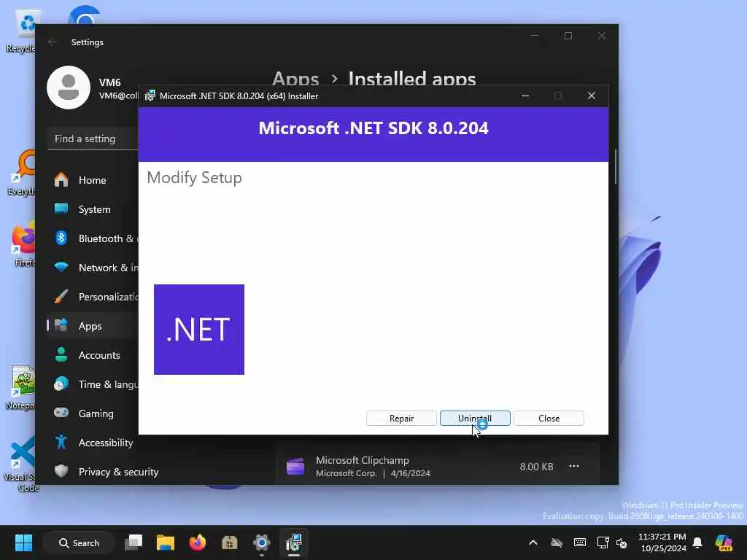
Task: Minimize the .NET SDK Installer window
Action: tap(525, 96)
